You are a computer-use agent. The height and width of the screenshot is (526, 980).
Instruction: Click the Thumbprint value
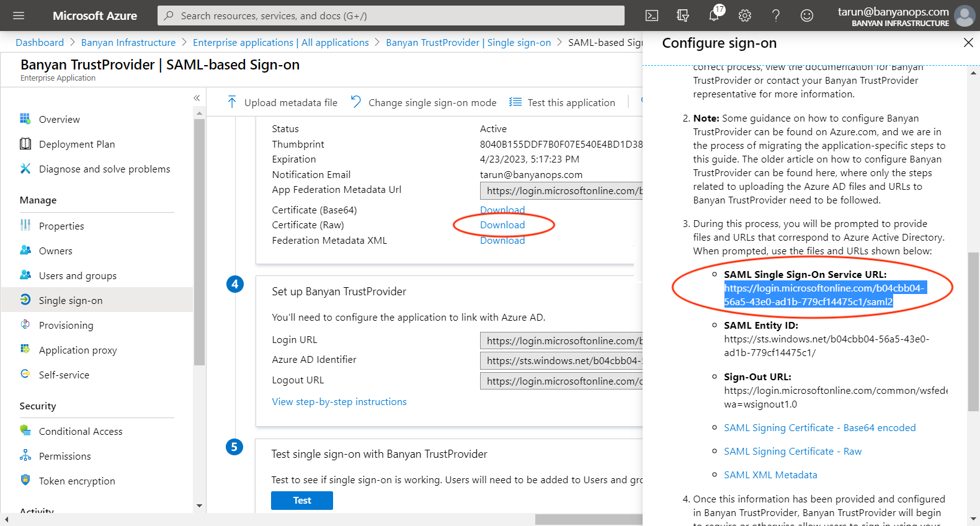point(561,144)
